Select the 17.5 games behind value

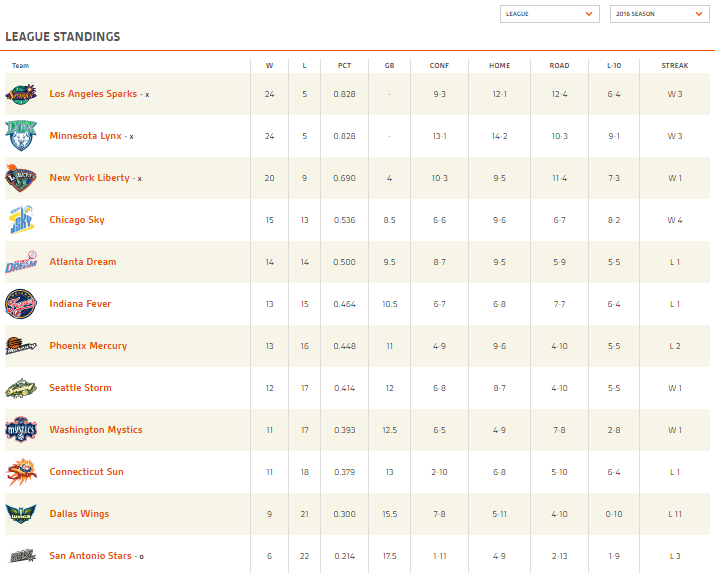click(x=389, y=556)
